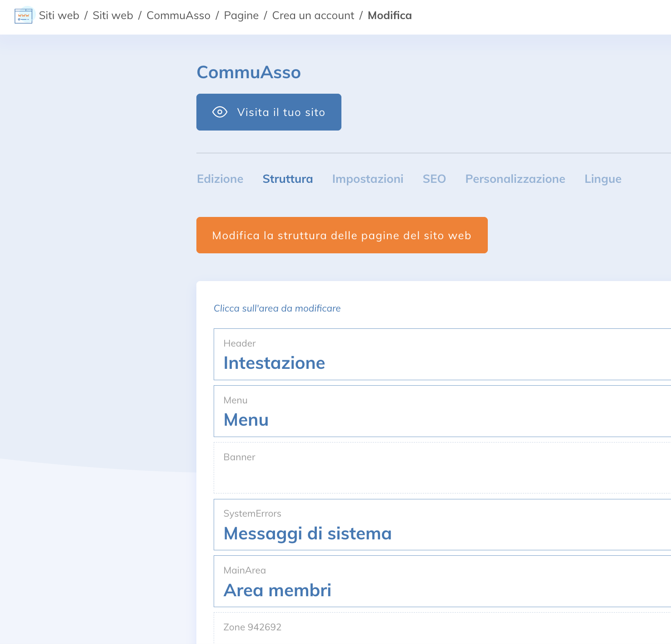This screenshot has width=671, height=644.
Task: Click the eye icon on Visita button
Action: 220,112
